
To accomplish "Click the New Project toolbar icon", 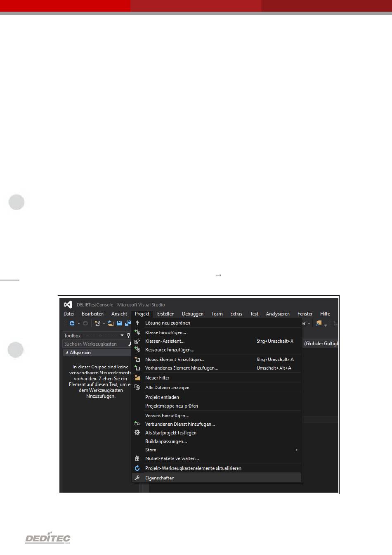I will tap(97, 323).
